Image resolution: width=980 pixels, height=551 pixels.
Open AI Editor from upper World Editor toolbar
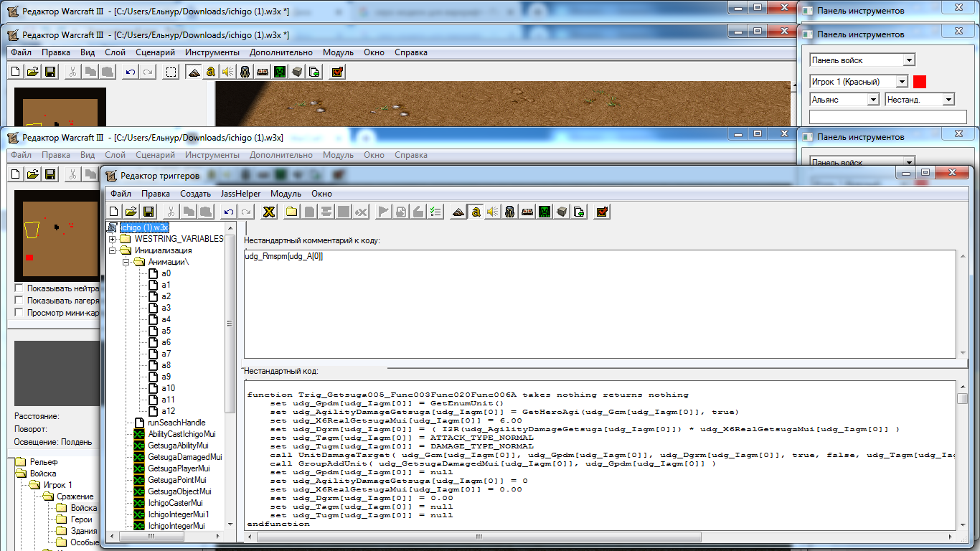click(x=280, y=72)
